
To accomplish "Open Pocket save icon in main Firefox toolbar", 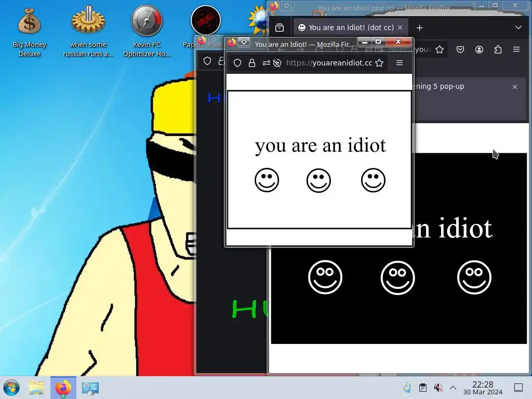I will (x=460, y=49).
